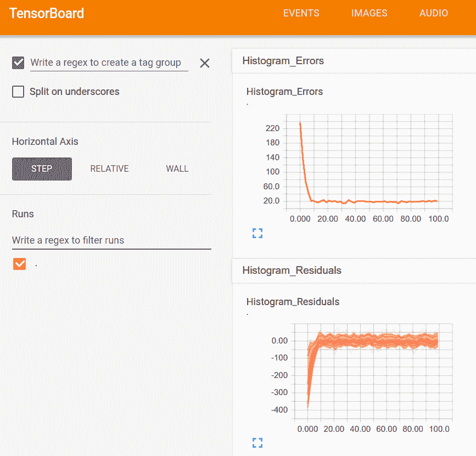
Task: Click the Split on underscores label
Action: 74,92
